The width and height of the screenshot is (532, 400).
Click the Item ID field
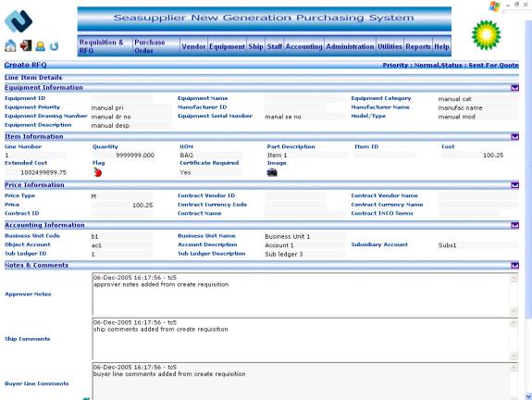tap(385, 156)
